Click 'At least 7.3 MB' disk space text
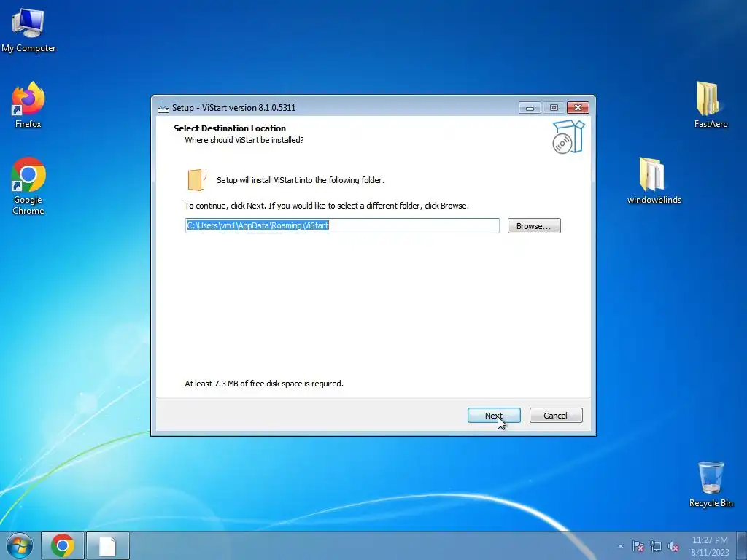747x560 pixels. [264, 384]
